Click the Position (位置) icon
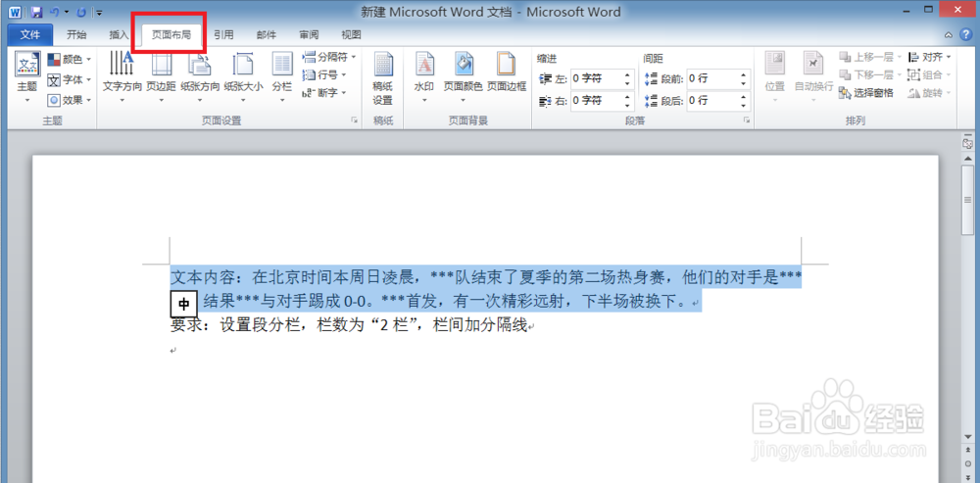The height and width of the screenshot is (483, 980). click(x=774, y=65)
